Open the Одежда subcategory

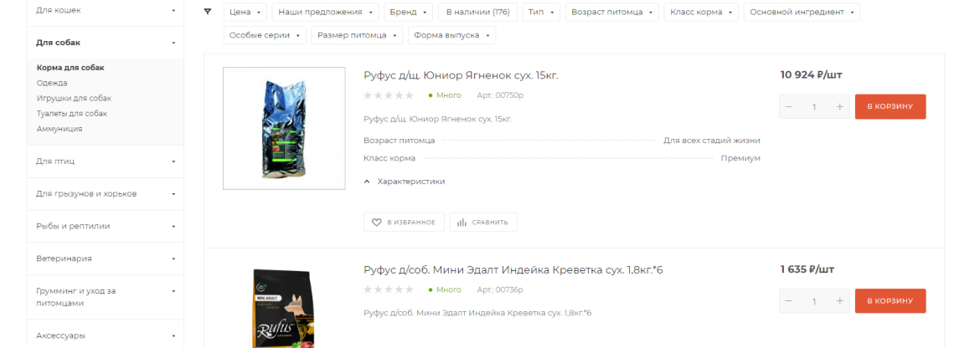point(52,83)
